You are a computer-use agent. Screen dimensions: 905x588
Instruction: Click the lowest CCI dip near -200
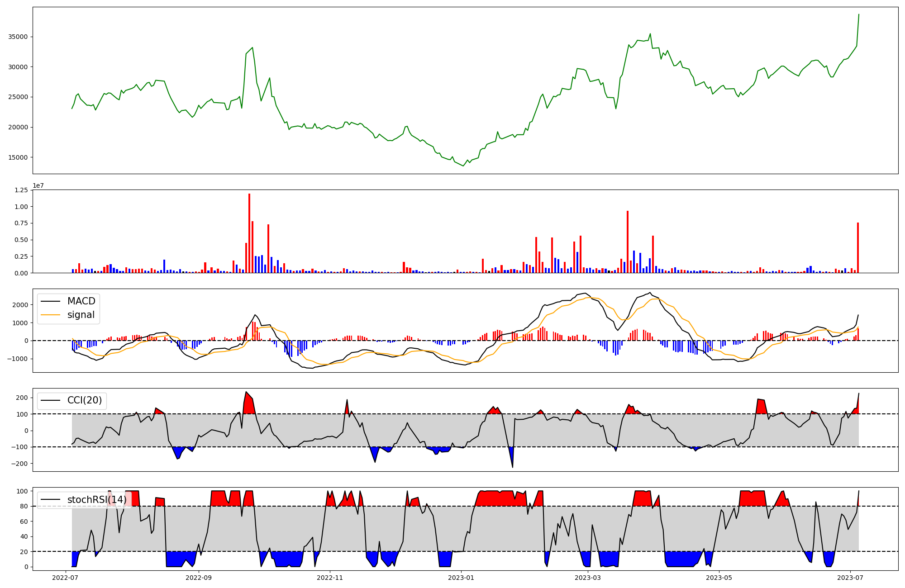click(512, 466)
